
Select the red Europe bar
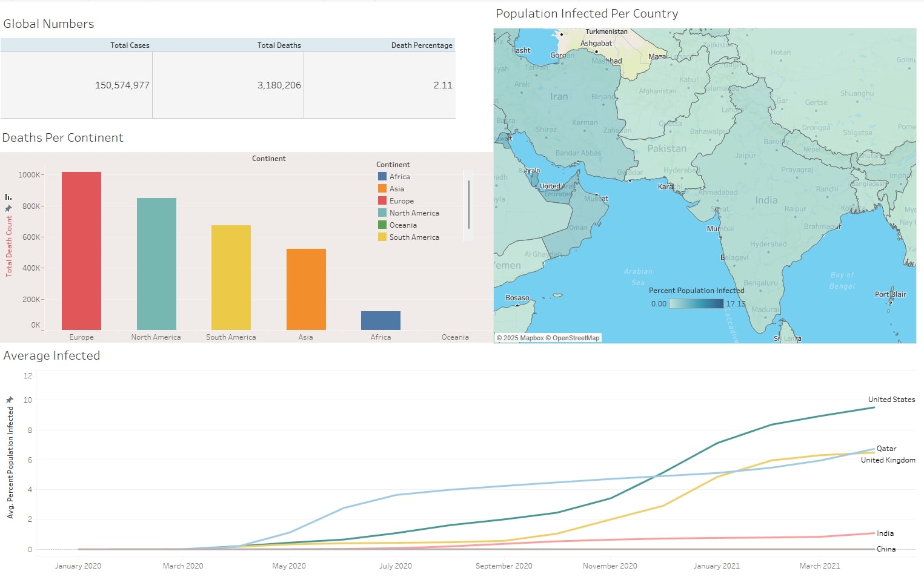tap(81, 251)
